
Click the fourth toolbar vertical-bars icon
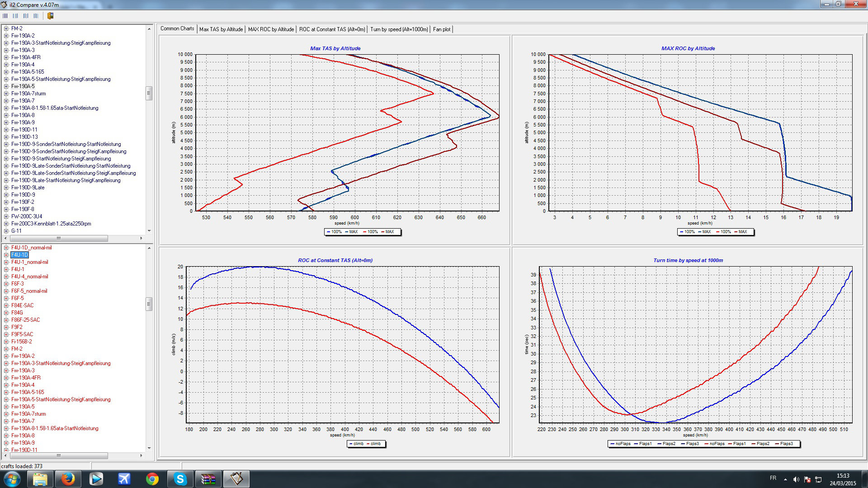[36, 16]
